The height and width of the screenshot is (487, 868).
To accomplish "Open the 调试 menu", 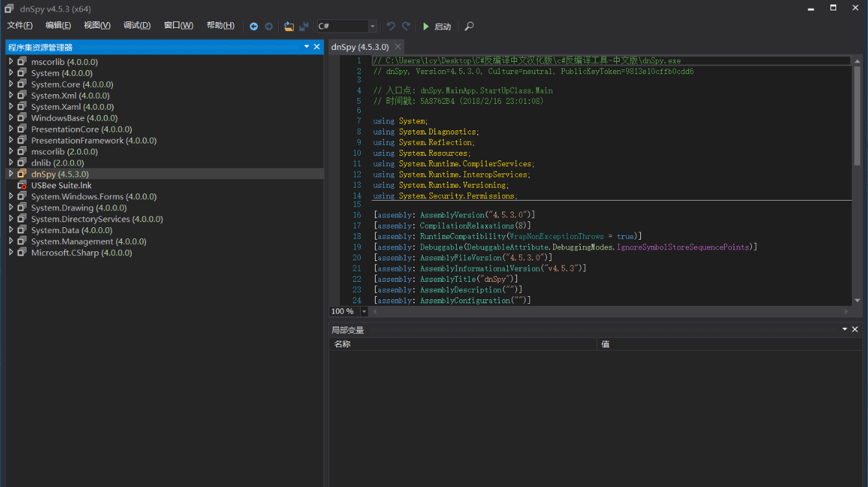I will tap(136, 25).
